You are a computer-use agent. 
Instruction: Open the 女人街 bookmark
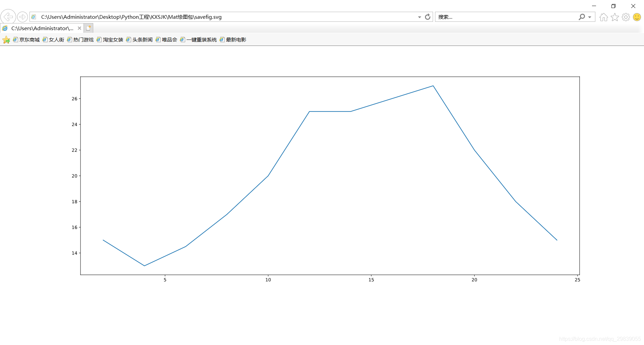click(53, 40)
